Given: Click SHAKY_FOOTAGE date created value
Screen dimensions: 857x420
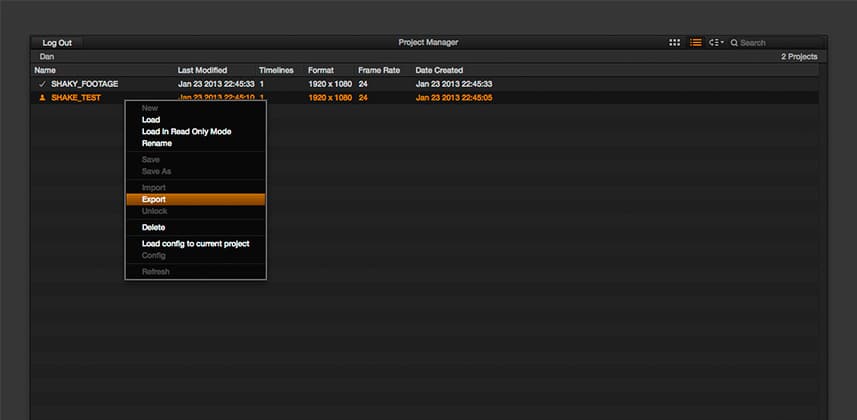Looking at the screenshot, I should (454, 84).
